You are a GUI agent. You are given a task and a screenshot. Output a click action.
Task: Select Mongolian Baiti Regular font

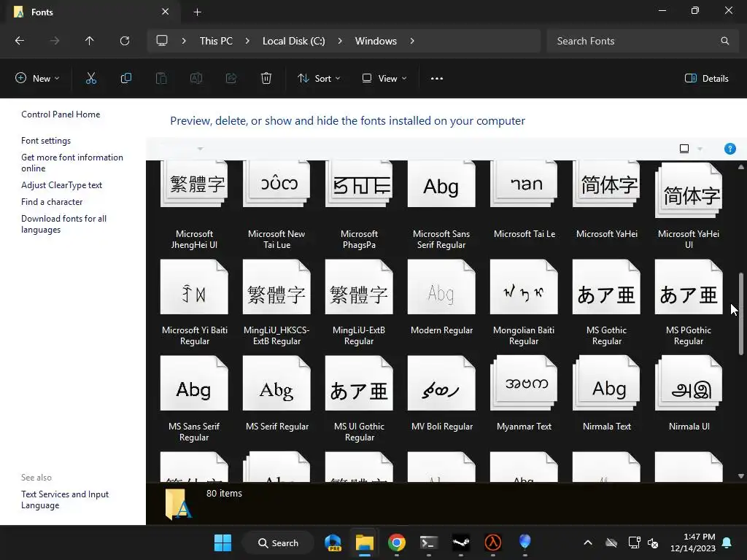[x=524, y=303]
